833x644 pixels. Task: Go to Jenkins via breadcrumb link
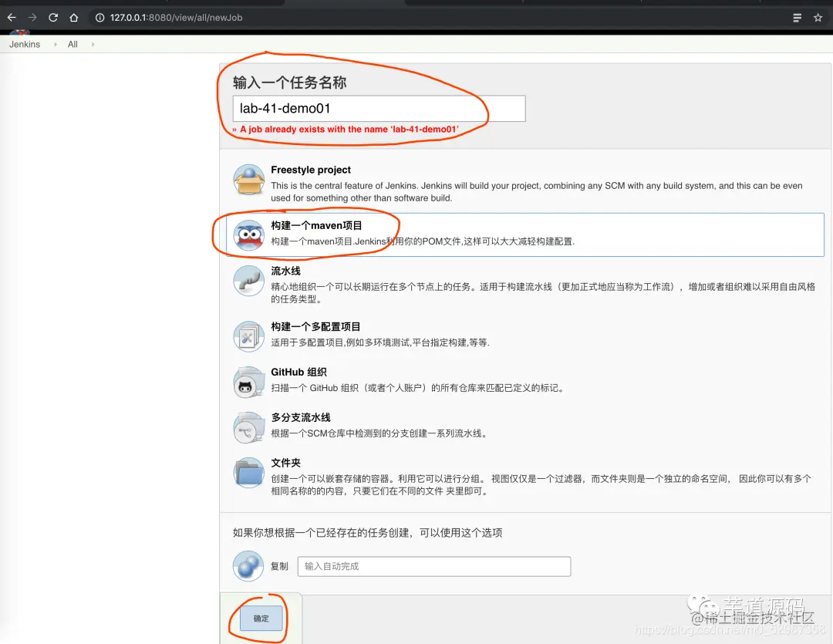click(23, 44)
